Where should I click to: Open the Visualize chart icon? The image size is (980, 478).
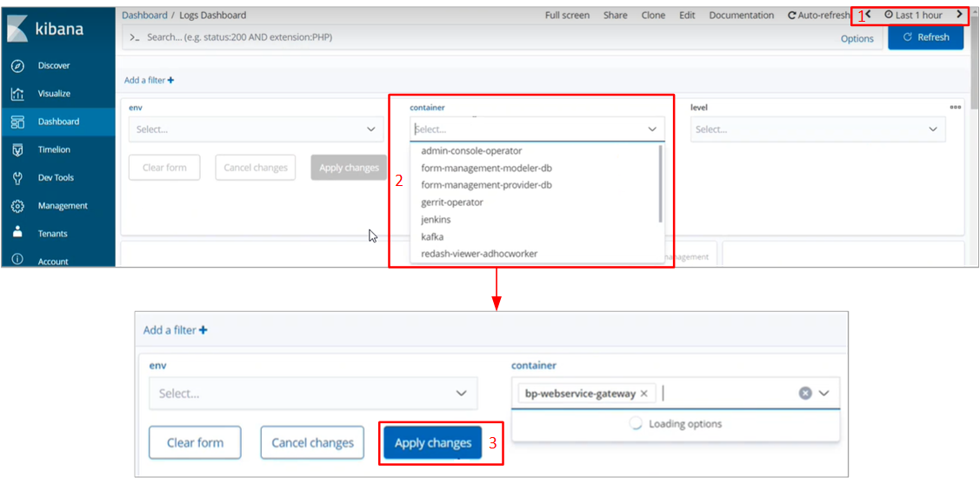(18, 94)
